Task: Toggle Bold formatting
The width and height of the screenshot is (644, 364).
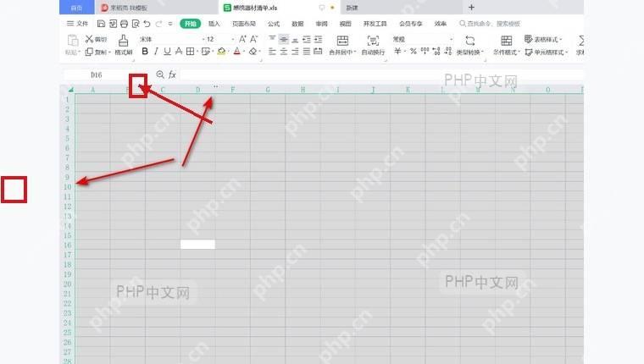Action: click(x=145, y=52)
